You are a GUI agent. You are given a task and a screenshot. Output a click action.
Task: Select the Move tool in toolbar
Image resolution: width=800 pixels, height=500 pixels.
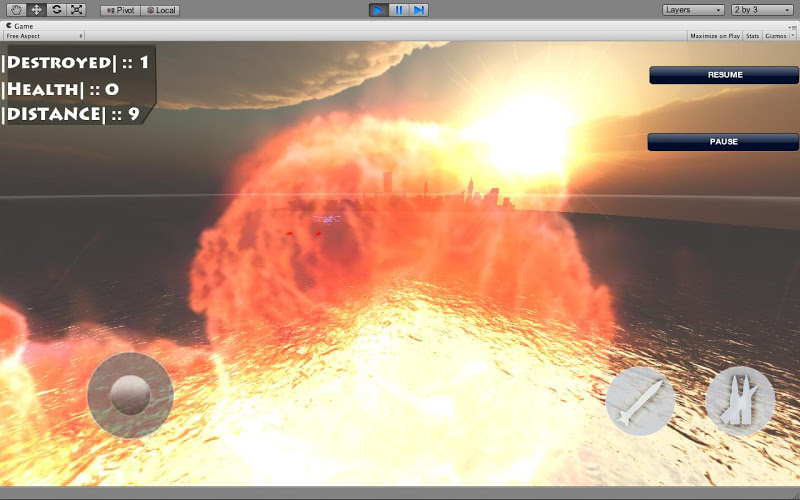tap(36, 10)
